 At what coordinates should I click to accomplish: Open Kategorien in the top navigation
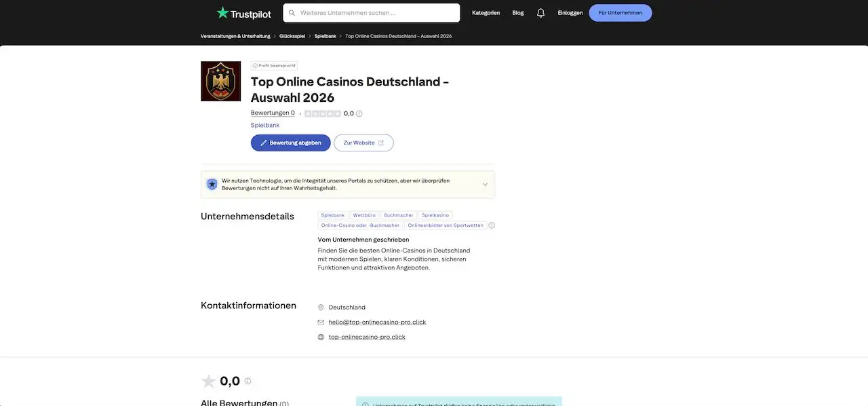tap(486, 13)
